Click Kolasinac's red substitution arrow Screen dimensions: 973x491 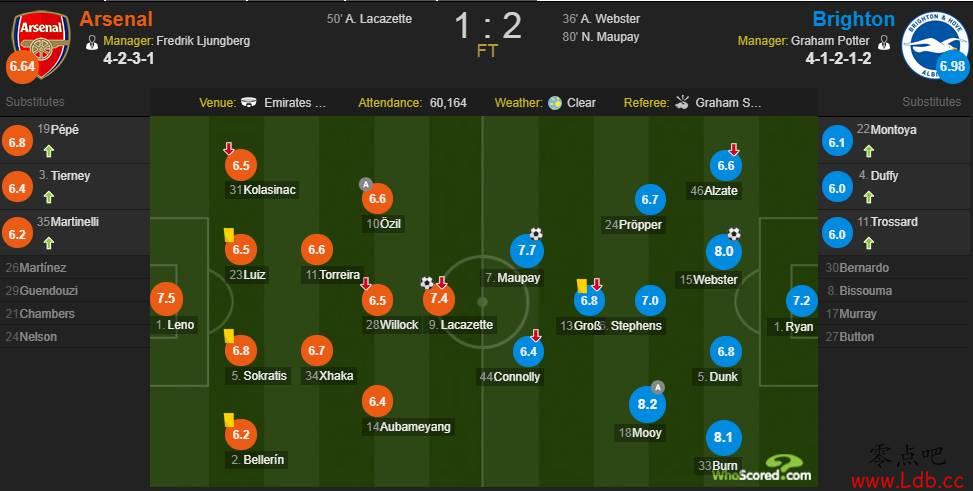click(228, 149)
